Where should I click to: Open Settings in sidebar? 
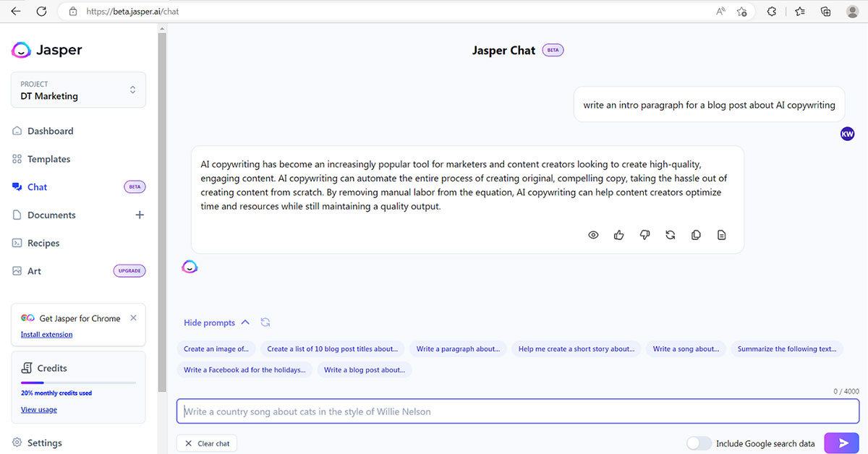(x=38, y=442)
